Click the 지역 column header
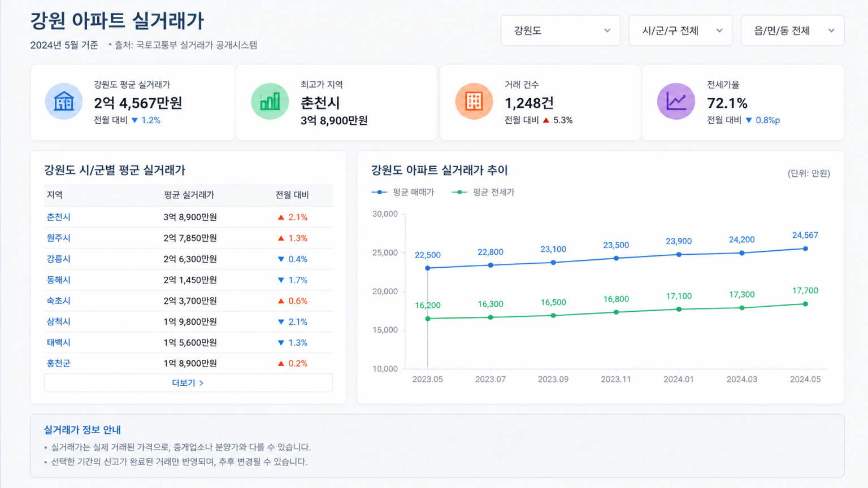 point(55,195)
